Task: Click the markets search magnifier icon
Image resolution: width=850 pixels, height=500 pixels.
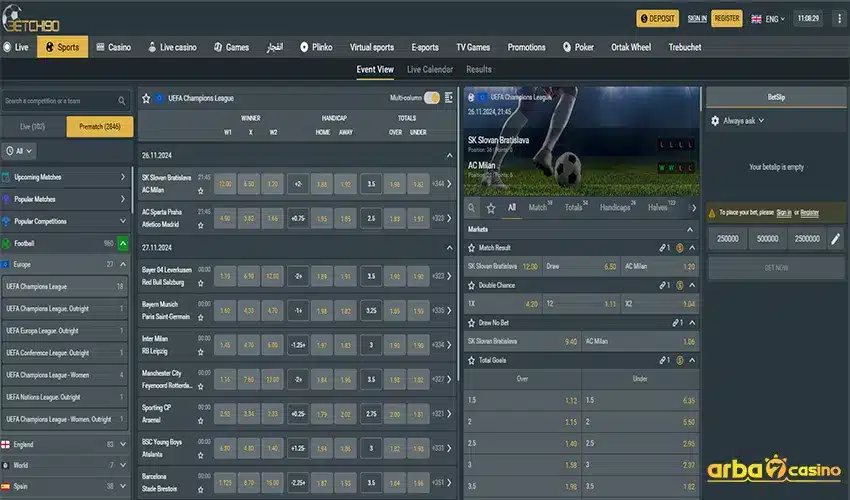Action: [473, 208]
